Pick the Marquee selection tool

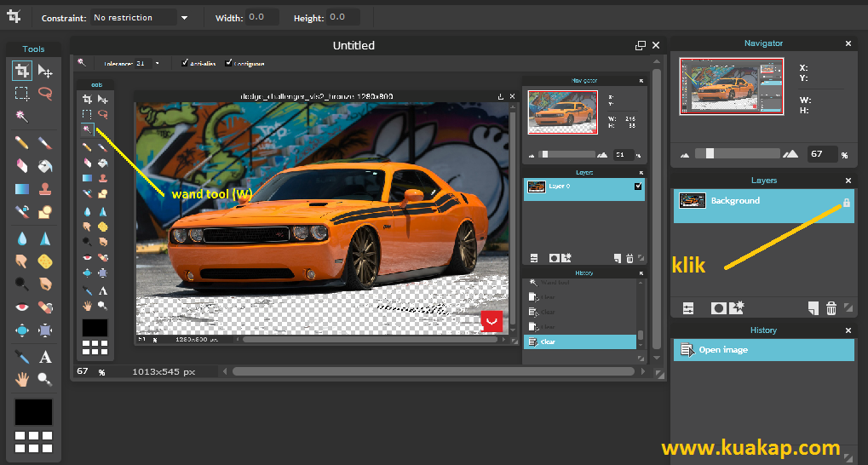click(x=21, y=94)
